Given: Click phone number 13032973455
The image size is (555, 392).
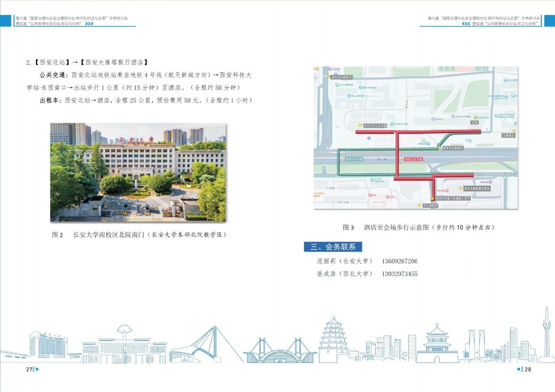Looking at the screenshot, I should click(x=399, y=274).
